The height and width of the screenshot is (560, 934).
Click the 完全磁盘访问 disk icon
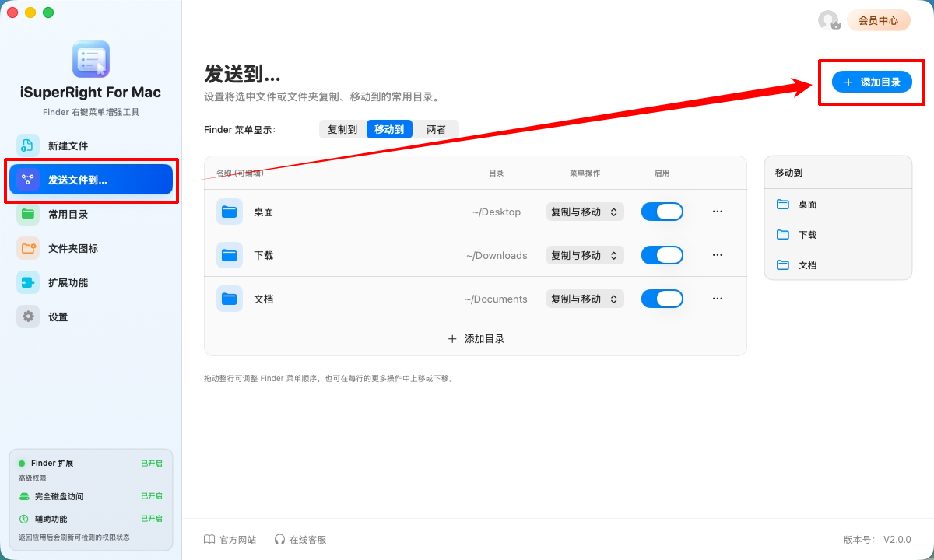(x=24, y=496)
